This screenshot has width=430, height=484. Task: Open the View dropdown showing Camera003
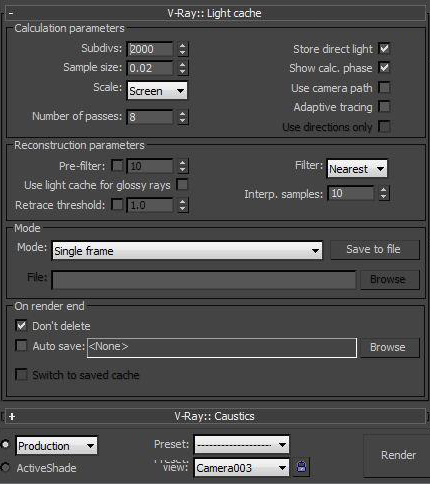(x=242, y=468)
